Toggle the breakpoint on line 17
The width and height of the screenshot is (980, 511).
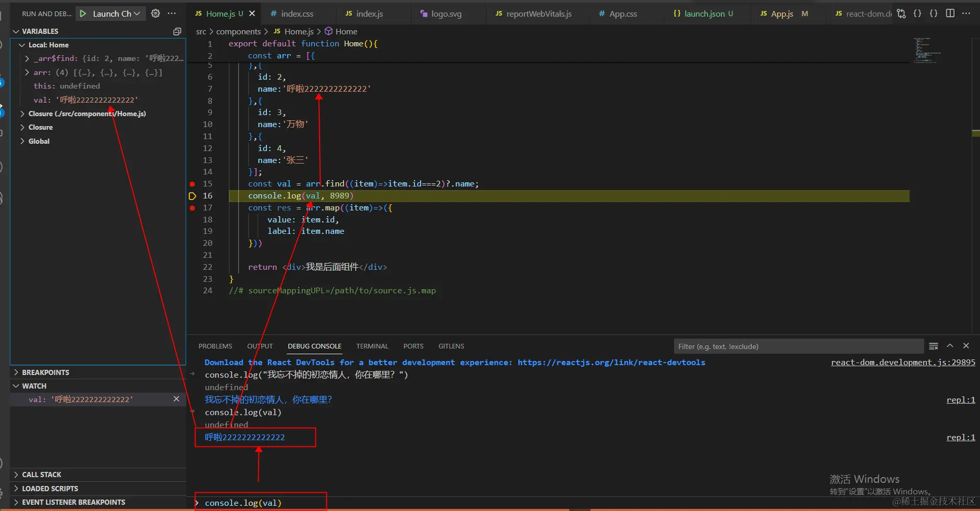192,208
